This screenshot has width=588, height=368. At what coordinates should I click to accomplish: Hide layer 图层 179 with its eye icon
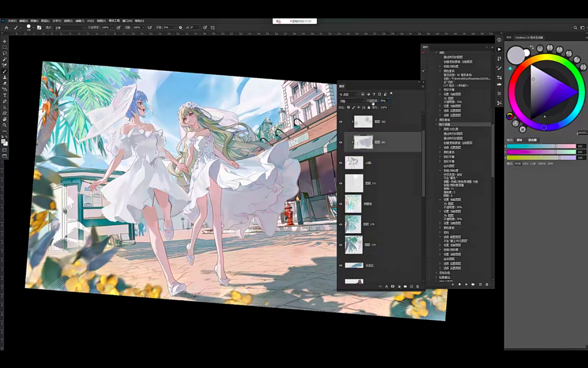point(341,223)
